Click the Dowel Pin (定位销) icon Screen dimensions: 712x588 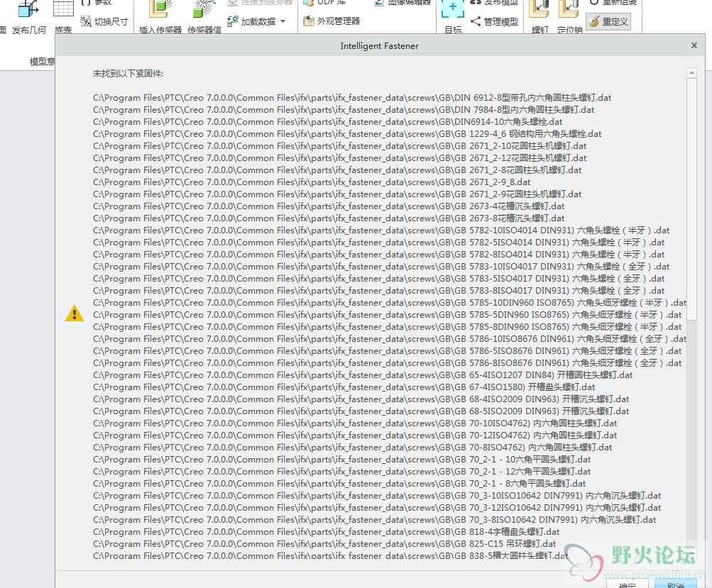[x=569, y=9]
